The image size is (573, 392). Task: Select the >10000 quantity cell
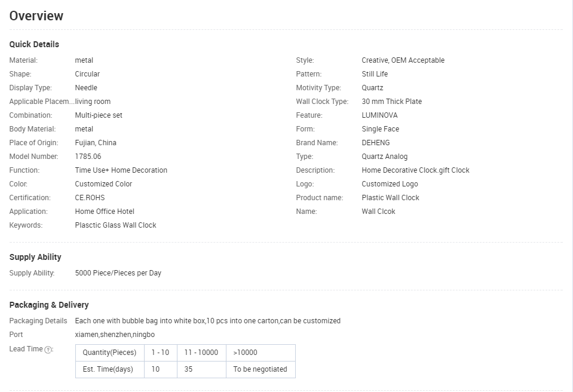[261, 353]
